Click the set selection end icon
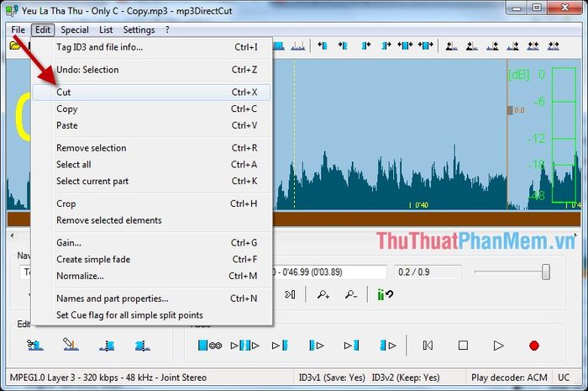The width and height of the screenshot is (588, 391). [143, 346]
